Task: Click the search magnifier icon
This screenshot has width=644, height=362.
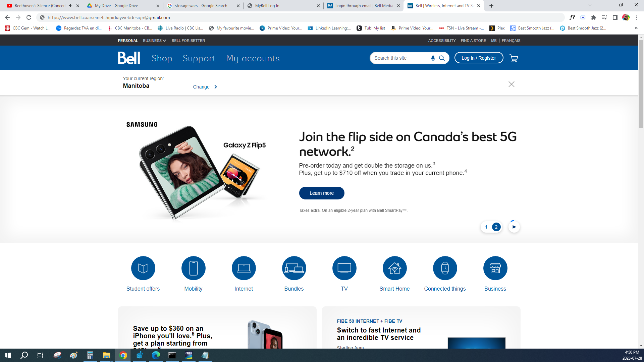Action: 442,58
